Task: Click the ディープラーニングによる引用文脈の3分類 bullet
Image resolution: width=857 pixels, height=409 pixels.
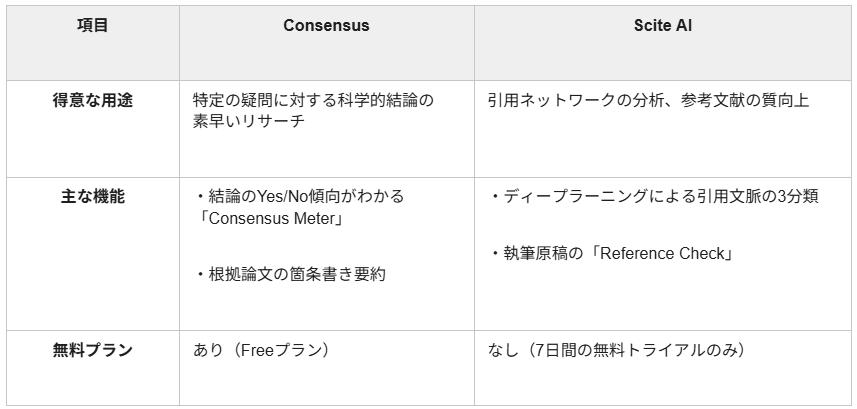Action: click(x=654, y=196)
